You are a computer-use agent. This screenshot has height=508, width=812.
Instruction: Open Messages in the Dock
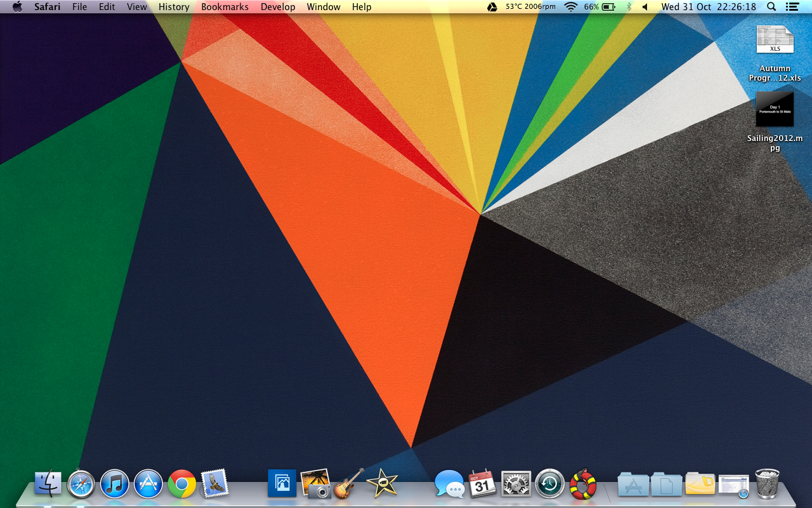click(x=449, y=484)
